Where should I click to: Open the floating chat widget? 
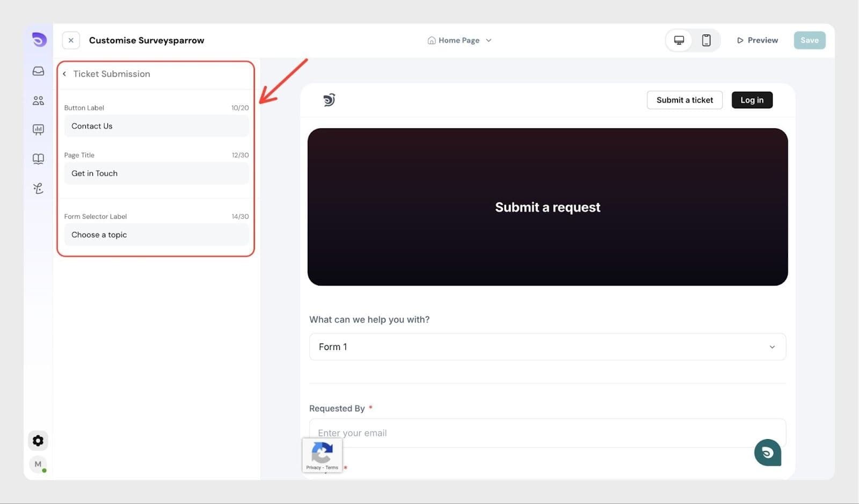pyautogui.click(x=767, y=452)
